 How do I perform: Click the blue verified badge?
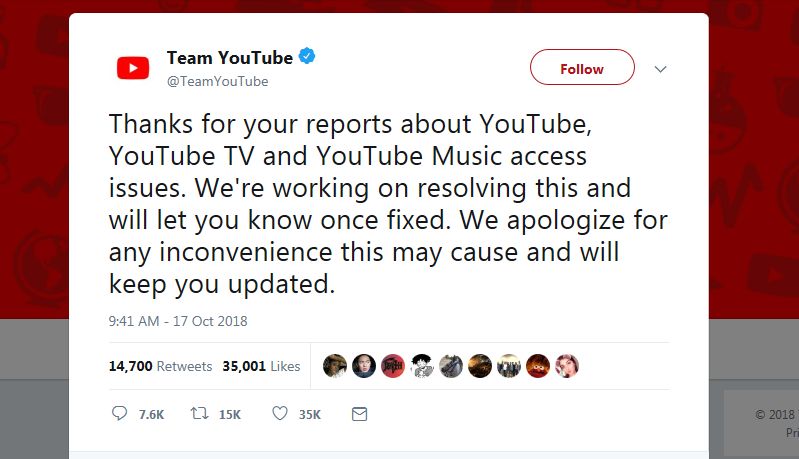click(x=308, y=57)
